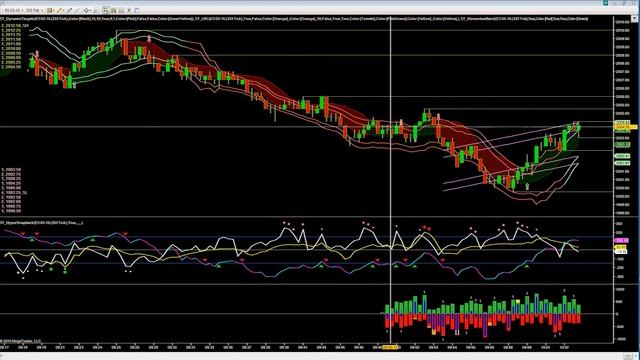Toggle the highlighted chart toolbar button
The height and width of the screenshot is (360, 640).
105,10
